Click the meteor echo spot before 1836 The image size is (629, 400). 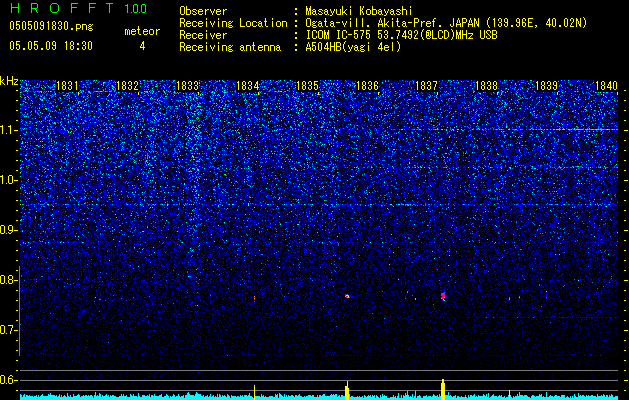(347, 296)
